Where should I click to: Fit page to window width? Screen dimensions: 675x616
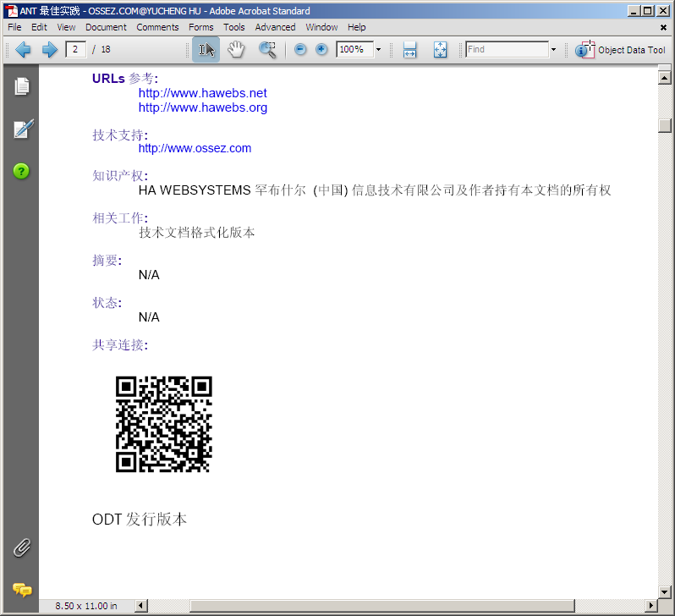[409, 50]
